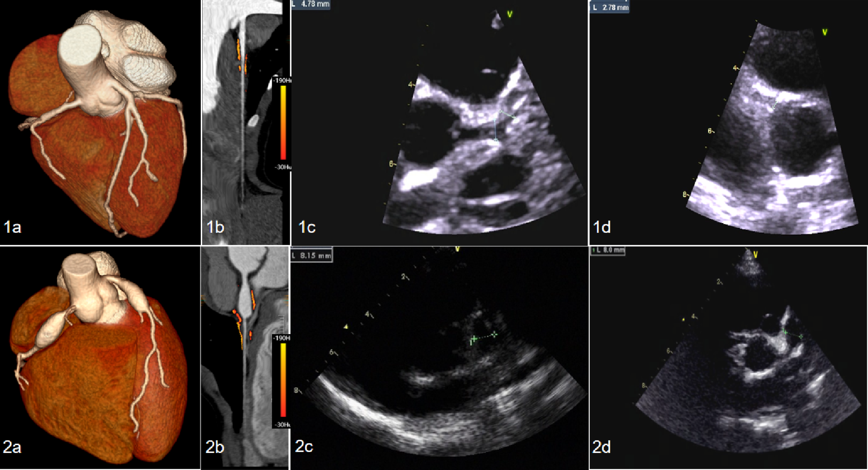Click the yellow V orientation marker in panel 2c
868x470 pixels.
click(457, 249)
